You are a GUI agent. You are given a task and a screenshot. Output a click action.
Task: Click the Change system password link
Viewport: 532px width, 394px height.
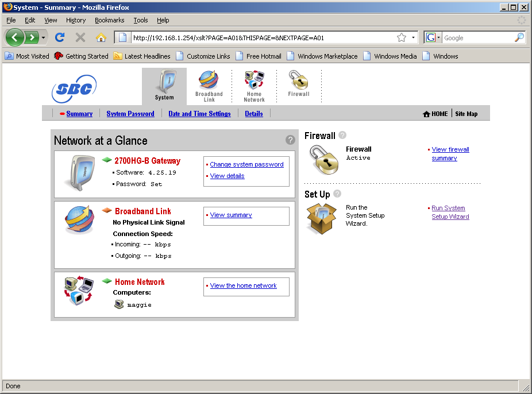(246, 164)
